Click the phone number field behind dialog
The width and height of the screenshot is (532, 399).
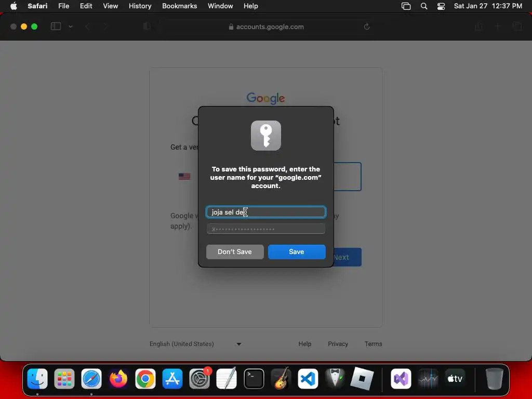[348, 177]
